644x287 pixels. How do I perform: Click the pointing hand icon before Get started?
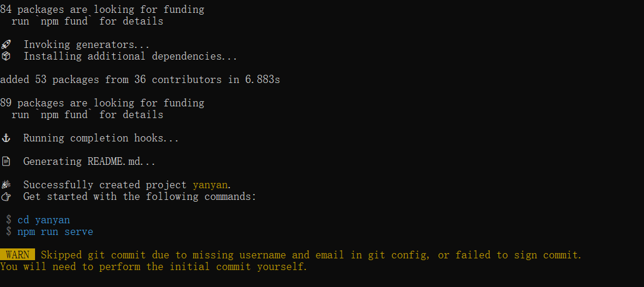(x=5, y=196)
